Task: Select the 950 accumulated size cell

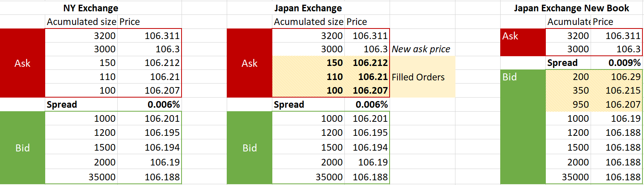Action: coord(580,105)
